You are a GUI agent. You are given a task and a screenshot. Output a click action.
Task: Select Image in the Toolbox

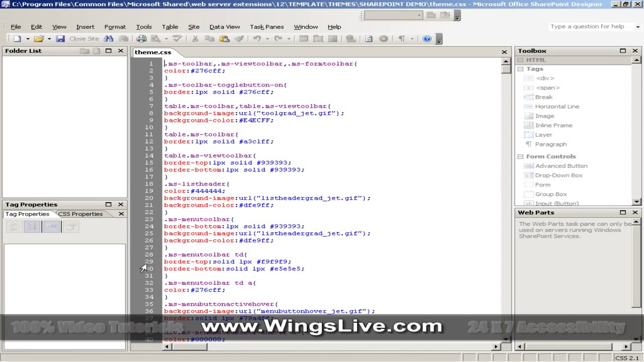click(x=544, y=116)
